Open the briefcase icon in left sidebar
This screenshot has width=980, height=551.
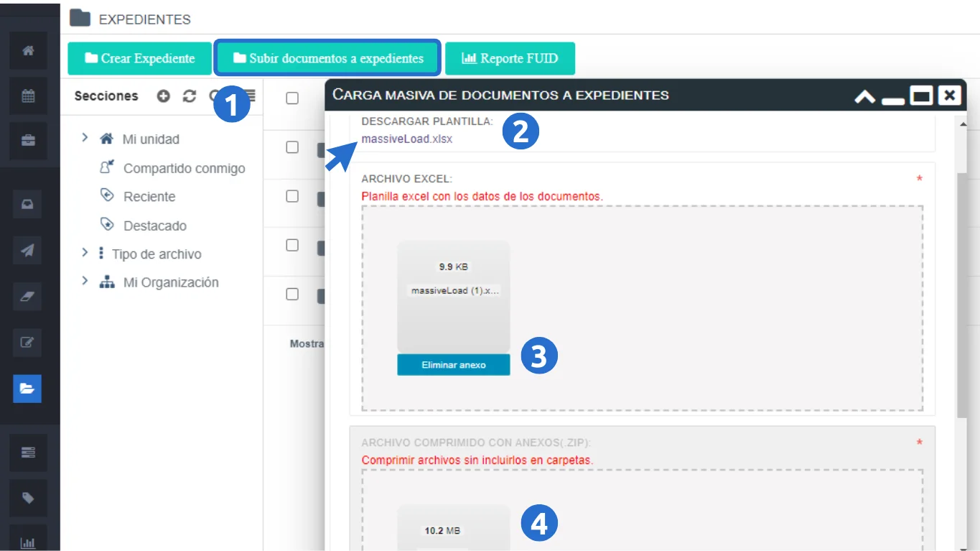pos(29,141)
